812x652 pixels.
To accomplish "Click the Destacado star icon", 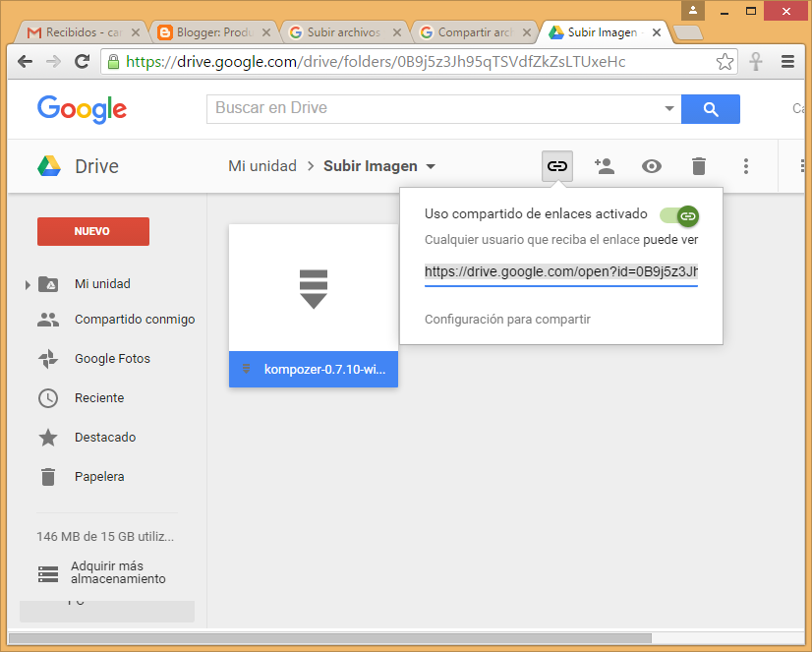I will point(48,437).
